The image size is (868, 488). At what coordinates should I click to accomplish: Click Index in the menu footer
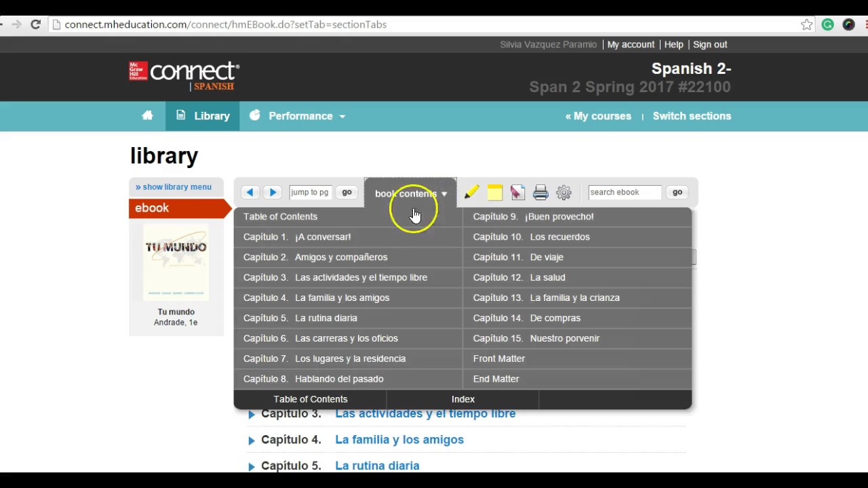tap(463, 400)
